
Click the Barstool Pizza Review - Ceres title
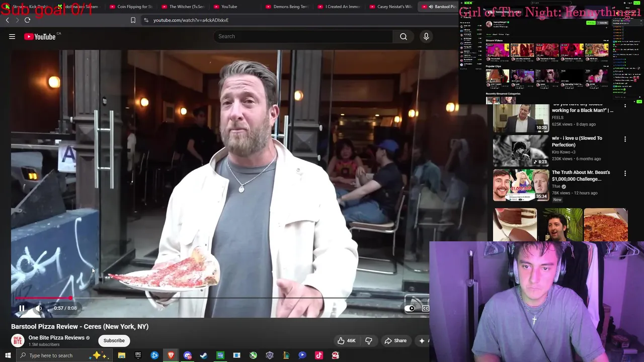pyautogui.click(x=80, y=326)
